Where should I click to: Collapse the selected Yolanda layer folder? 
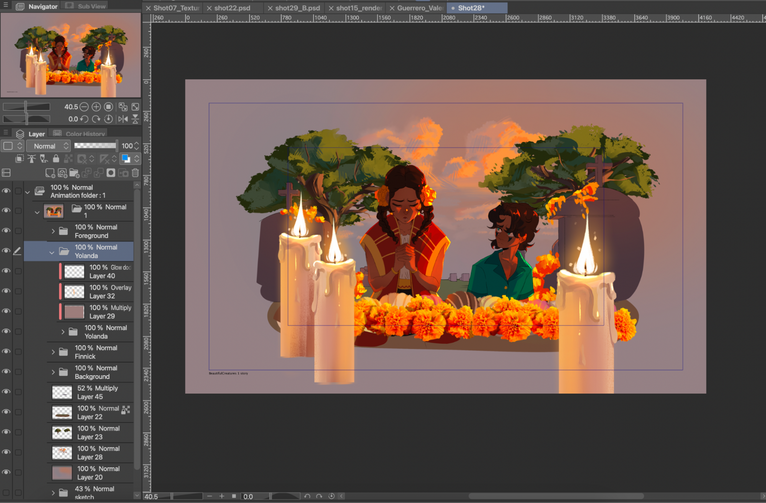[x=52, y=252]
